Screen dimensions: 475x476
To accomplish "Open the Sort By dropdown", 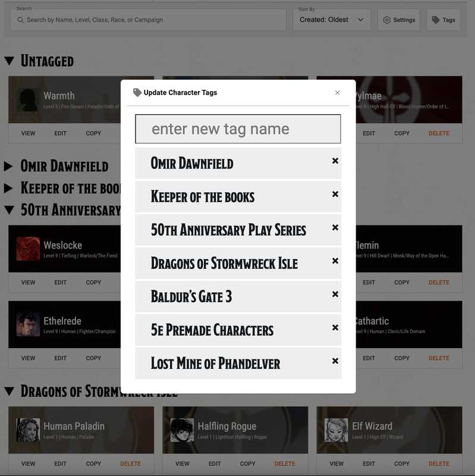I will 332,20.
